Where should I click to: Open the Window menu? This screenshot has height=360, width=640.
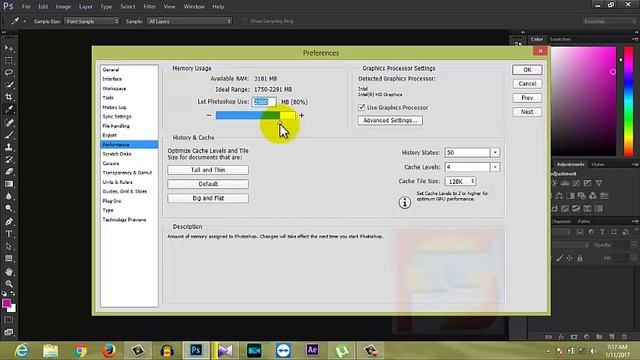point(194,7)
